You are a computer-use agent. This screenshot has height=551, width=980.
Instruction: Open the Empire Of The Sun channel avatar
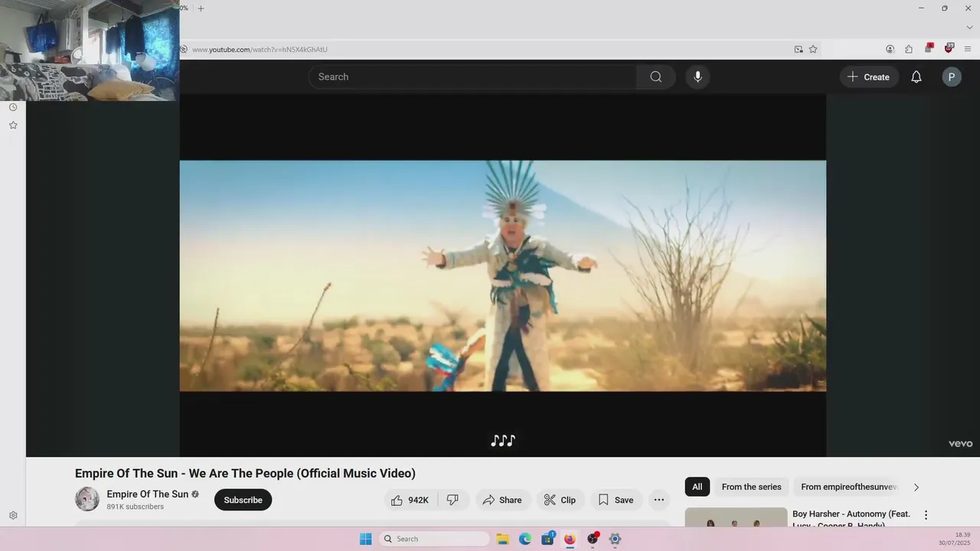pos(87,499)
